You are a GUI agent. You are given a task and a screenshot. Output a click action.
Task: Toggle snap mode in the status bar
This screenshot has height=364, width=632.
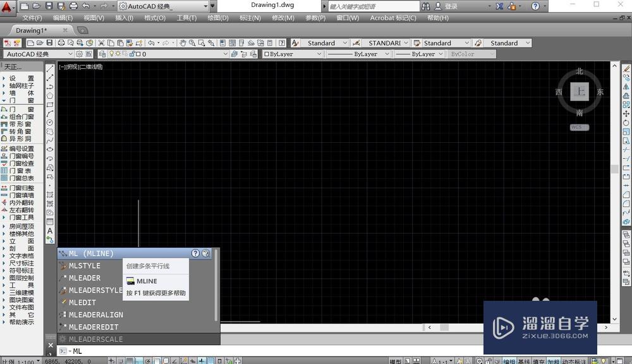(x=121, y=361)
